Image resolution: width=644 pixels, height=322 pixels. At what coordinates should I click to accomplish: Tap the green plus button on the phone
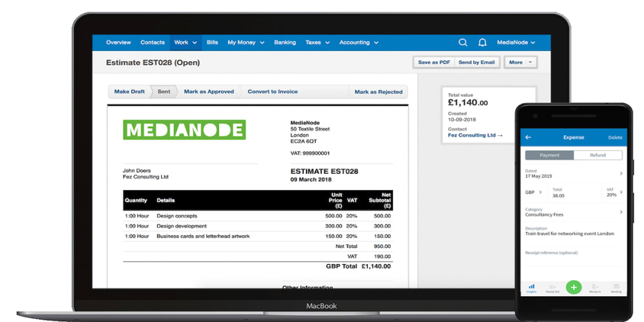[574, 287]
